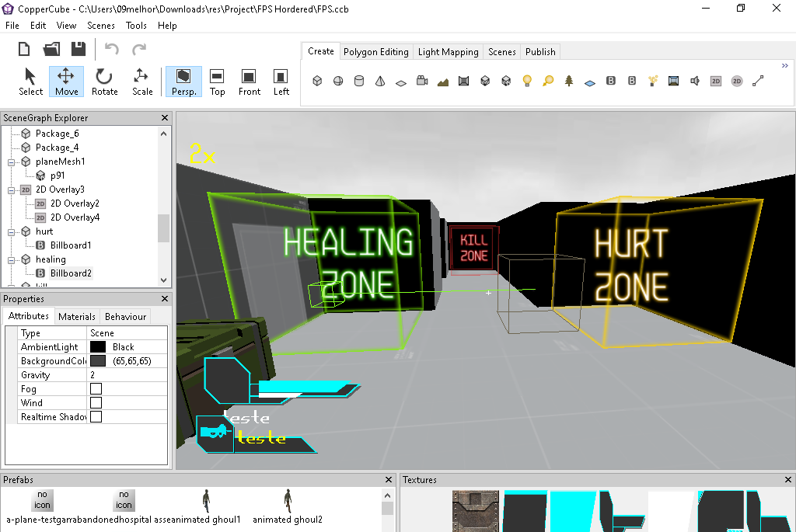796x532 pixels.
Task: Save the project with the floppy disk icon
Action: point(79,49)
